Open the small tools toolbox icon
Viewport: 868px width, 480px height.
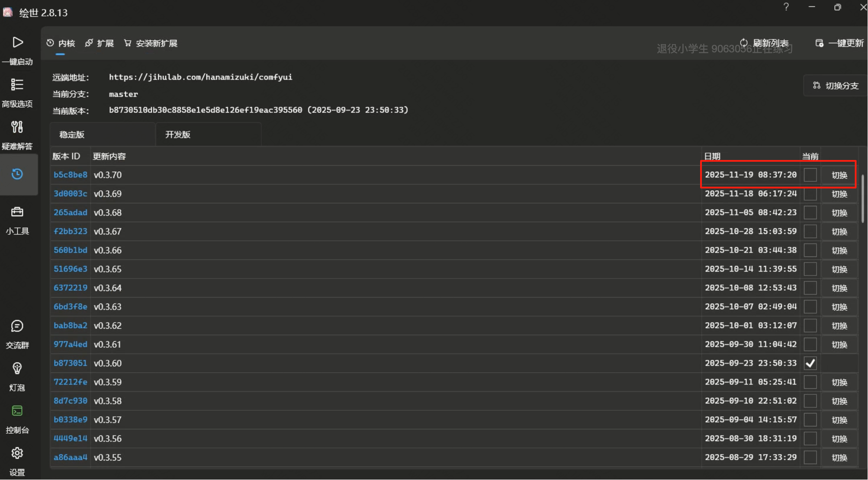[17, 212]
